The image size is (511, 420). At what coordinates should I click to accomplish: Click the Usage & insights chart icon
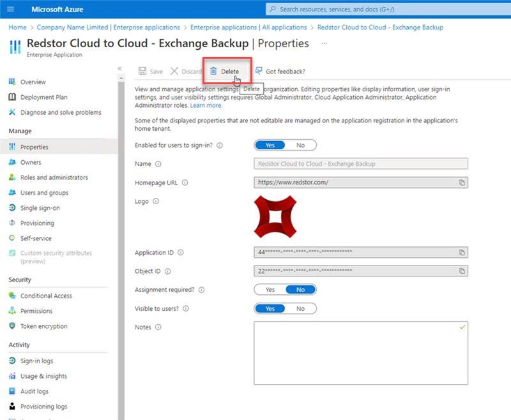pos(12,376)
